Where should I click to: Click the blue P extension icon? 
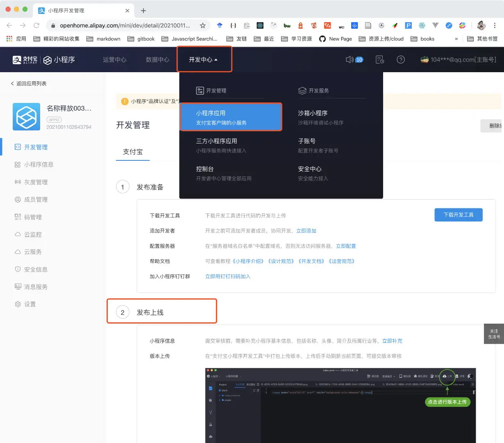[x=409, y=25]
